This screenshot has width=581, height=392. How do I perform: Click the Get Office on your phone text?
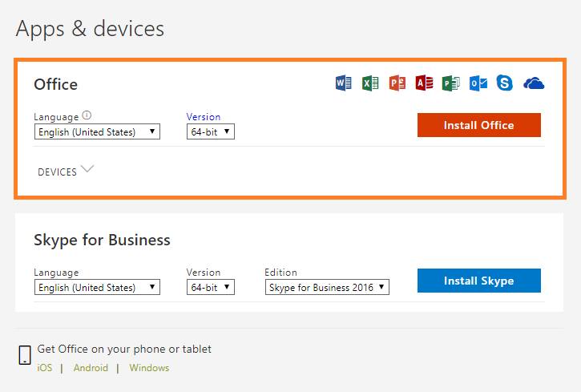point(124,349)
